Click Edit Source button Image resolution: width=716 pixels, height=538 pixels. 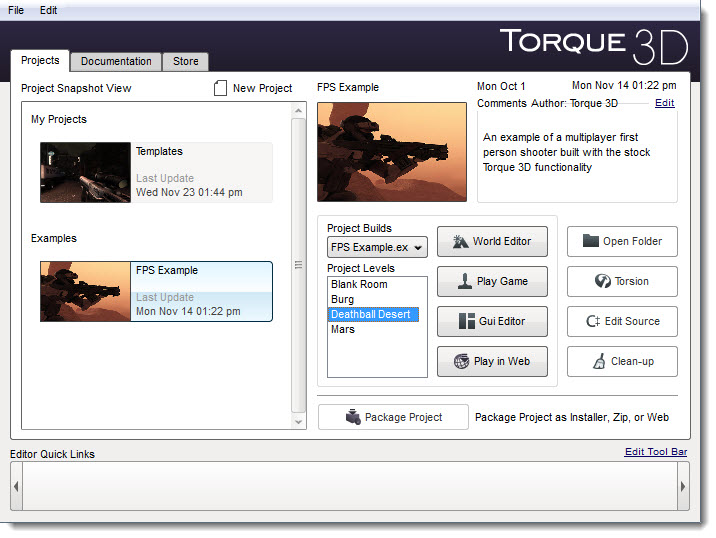pyautogui.click(x=622, y=322)
